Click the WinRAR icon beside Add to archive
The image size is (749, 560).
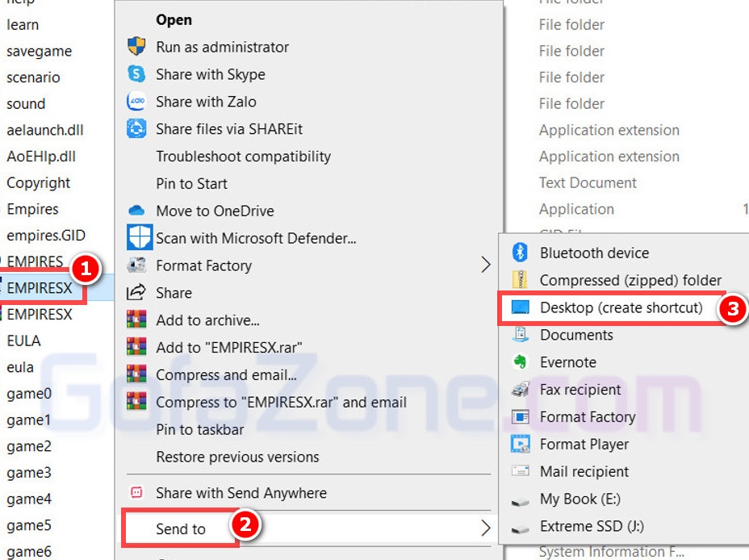pos(136,320)
